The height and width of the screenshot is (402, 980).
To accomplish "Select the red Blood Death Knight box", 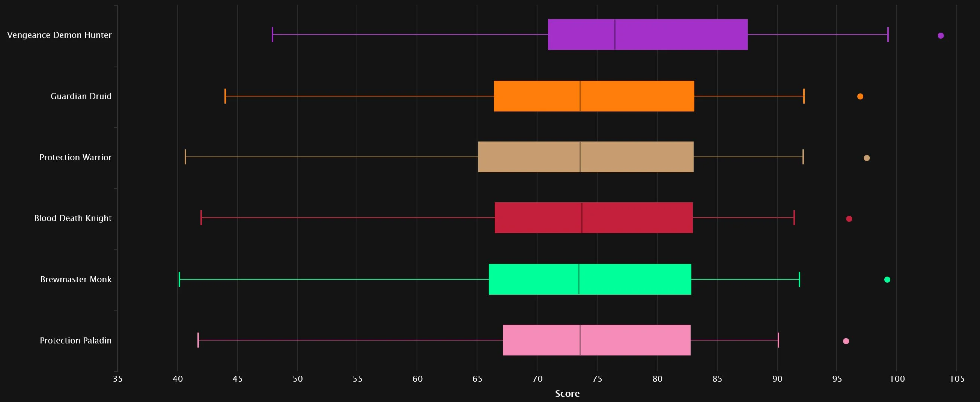I will pyautogui.click(x=593, y=218).
